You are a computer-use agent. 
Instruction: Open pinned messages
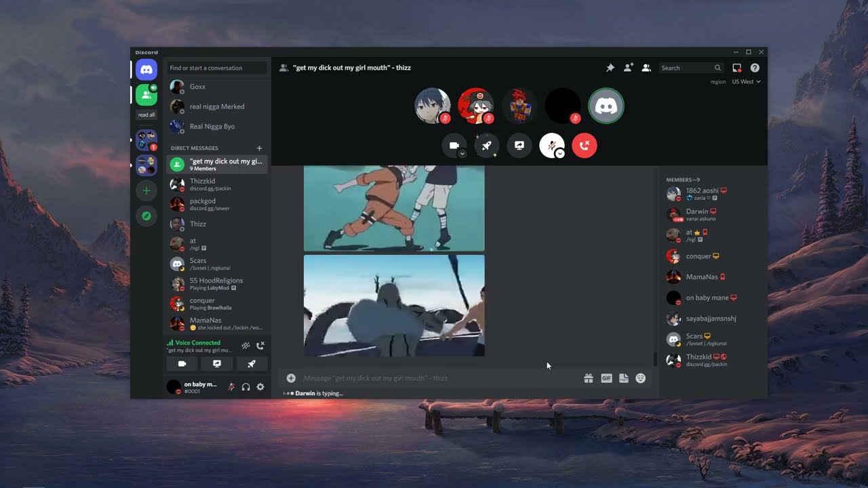coord(610,68)
